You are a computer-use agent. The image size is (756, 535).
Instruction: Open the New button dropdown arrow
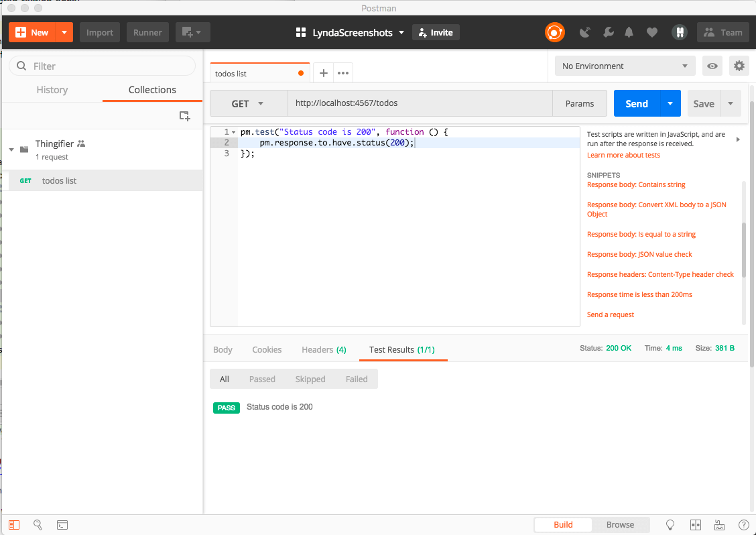pos(64,32)
